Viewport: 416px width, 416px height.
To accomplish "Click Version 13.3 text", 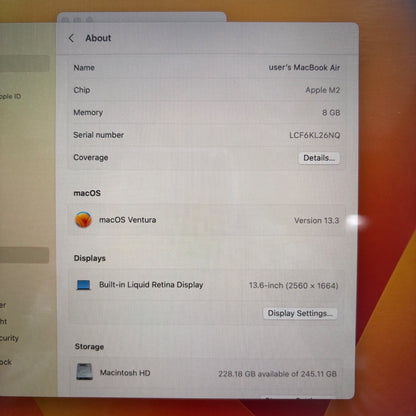I will point(316,220).
